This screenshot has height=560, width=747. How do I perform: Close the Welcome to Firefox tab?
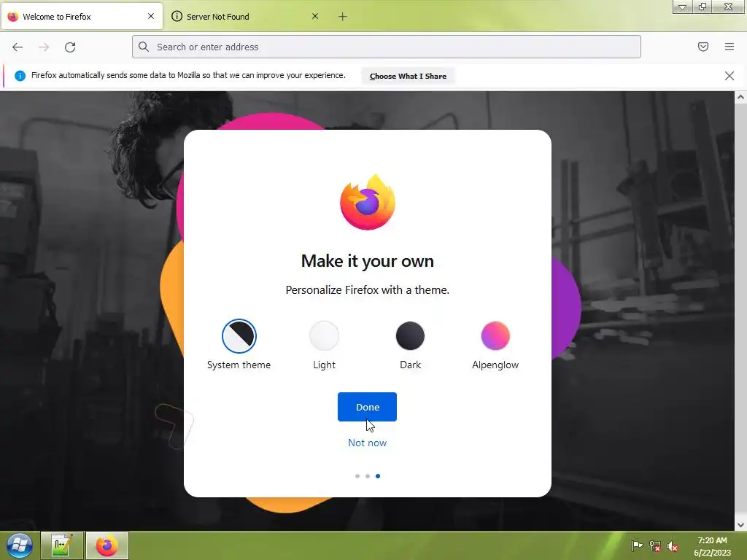pos(151,16)
